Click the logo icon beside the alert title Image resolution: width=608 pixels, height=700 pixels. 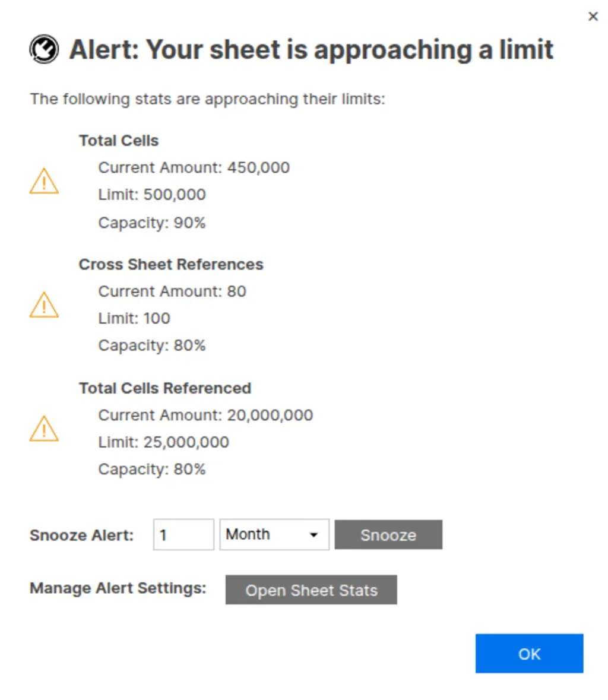44,50
